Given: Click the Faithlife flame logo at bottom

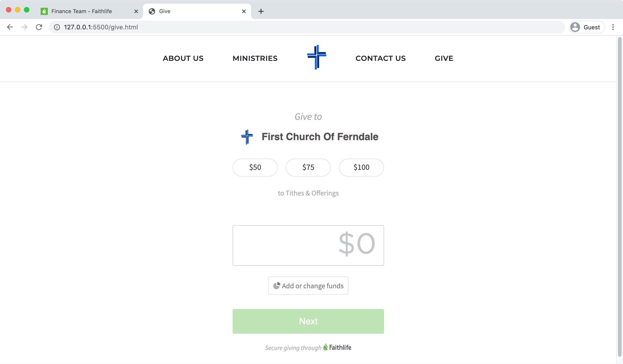Looking at the screenshot, I should point(325,347).
